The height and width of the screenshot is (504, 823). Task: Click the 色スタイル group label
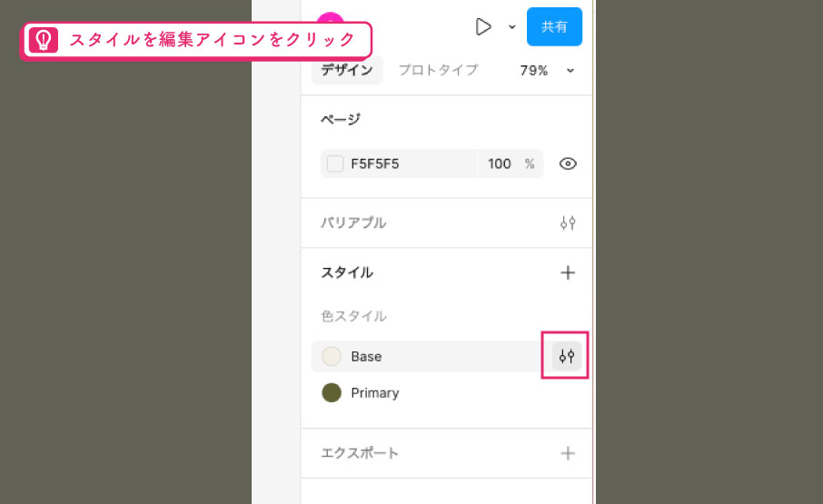point(353,316)
